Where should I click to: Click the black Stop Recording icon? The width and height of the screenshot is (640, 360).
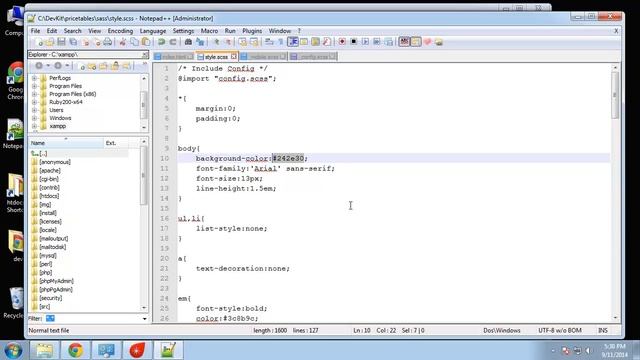point(353,42)
